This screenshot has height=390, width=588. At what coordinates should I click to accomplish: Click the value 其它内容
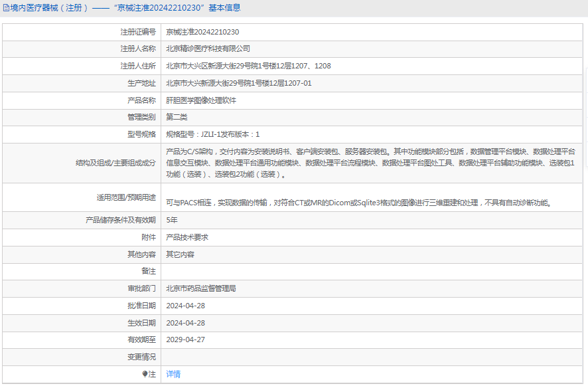point(180,254)
